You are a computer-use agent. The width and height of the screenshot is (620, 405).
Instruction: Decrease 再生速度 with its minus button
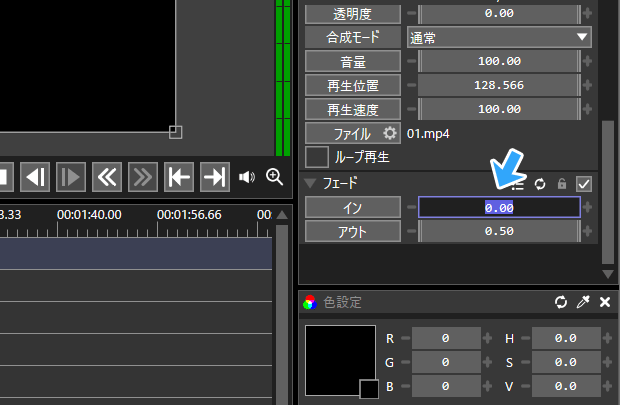tap(411, 109)
